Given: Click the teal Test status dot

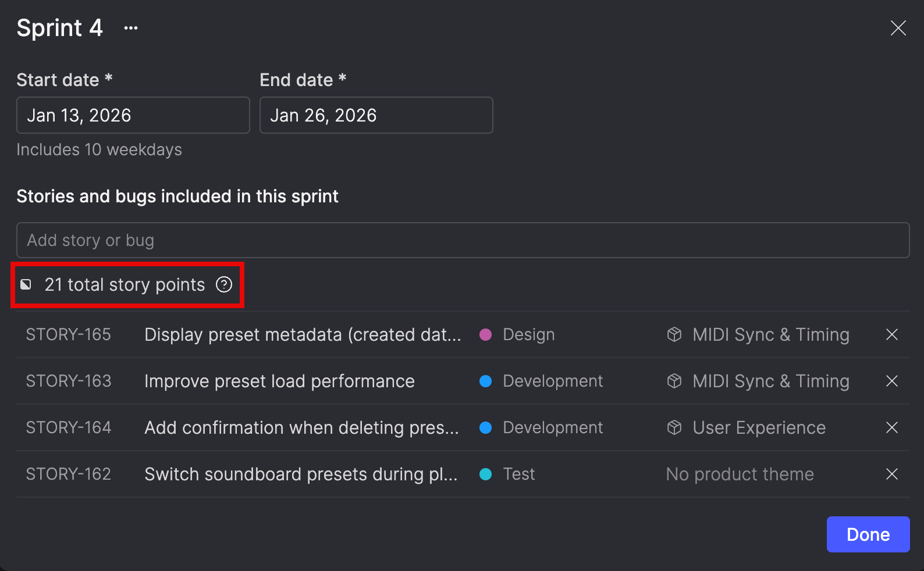Looking at the screenshot, I should (x=485, y=474).
